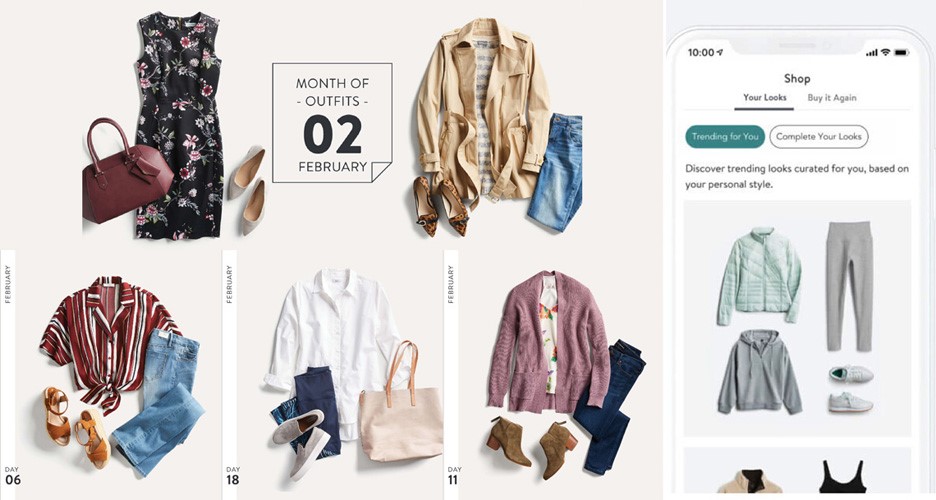Select the Complete Your Looks filter

click(x=818, y=137)
